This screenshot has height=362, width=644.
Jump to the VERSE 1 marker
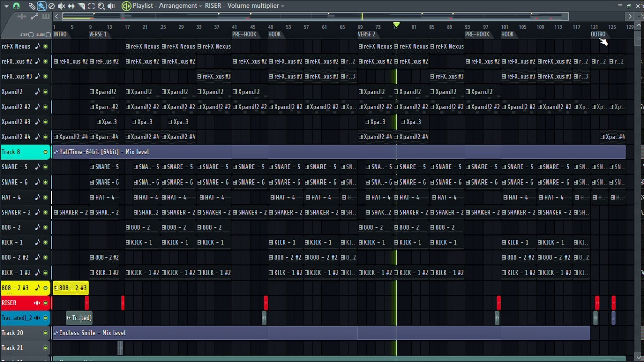click(x=98, y=34)
